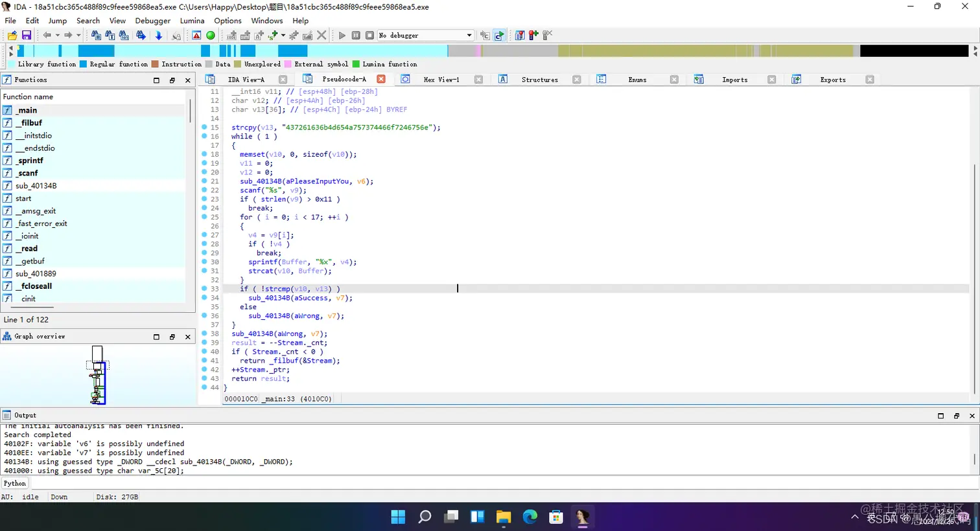The width and height of the screenshot is (980, 531).
Task: Pause the debugger process
Action: click(x=356, y=36)
